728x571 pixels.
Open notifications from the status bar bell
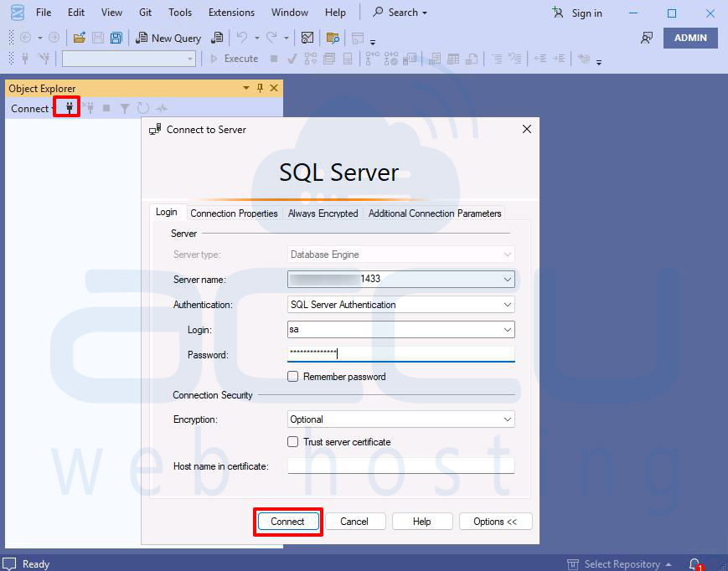pyautogui.click(x=694, y=563)
